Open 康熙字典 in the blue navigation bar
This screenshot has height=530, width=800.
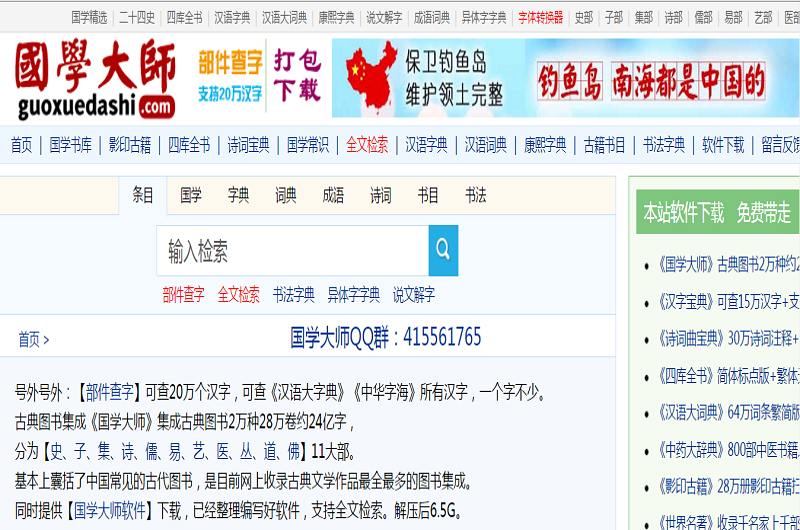(x=545, y=145)
